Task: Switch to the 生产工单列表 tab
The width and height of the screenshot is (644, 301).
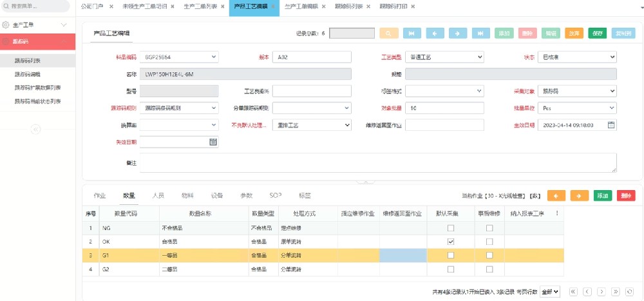Action: click(200, 6)
